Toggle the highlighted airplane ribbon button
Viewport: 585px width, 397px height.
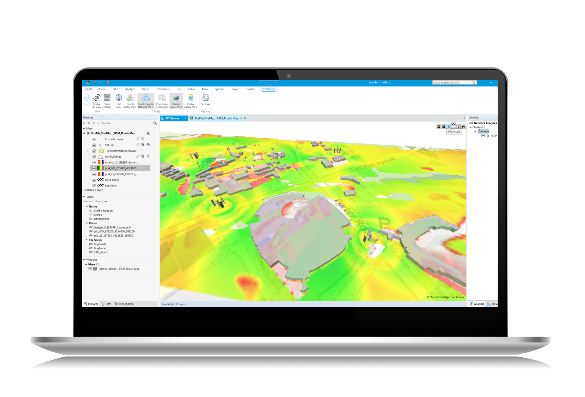pos(176,100)
